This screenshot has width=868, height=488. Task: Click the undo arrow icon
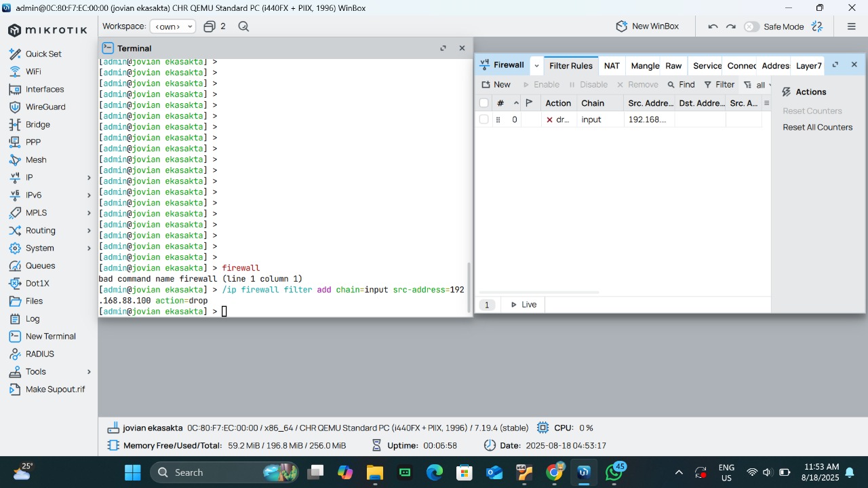pos(713,26)
